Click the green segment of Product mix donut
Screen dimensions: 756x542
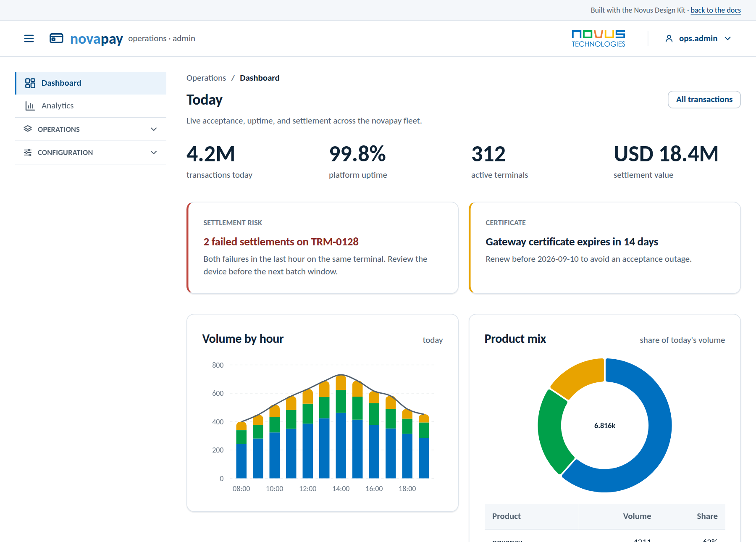tap(551, 433)
